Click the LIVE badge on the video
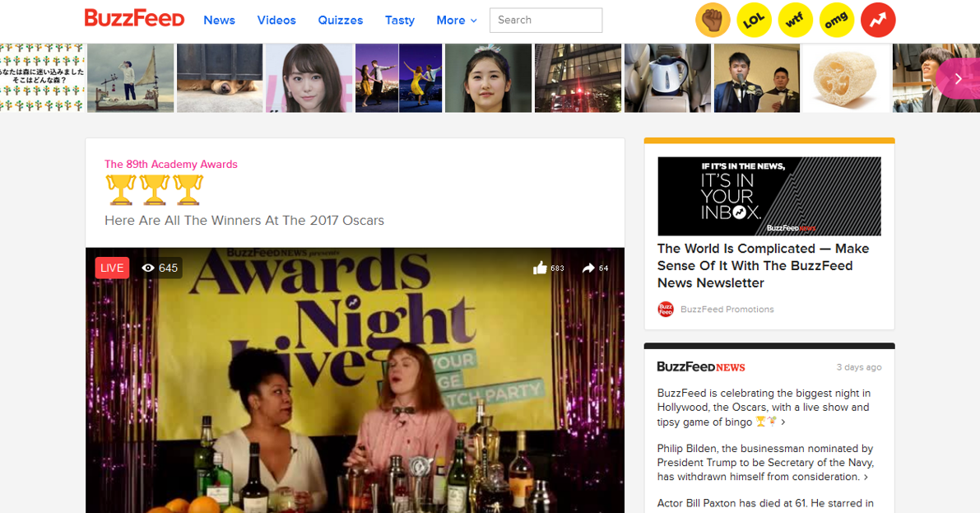Screen dimensions: 980x513 point(112,268)
